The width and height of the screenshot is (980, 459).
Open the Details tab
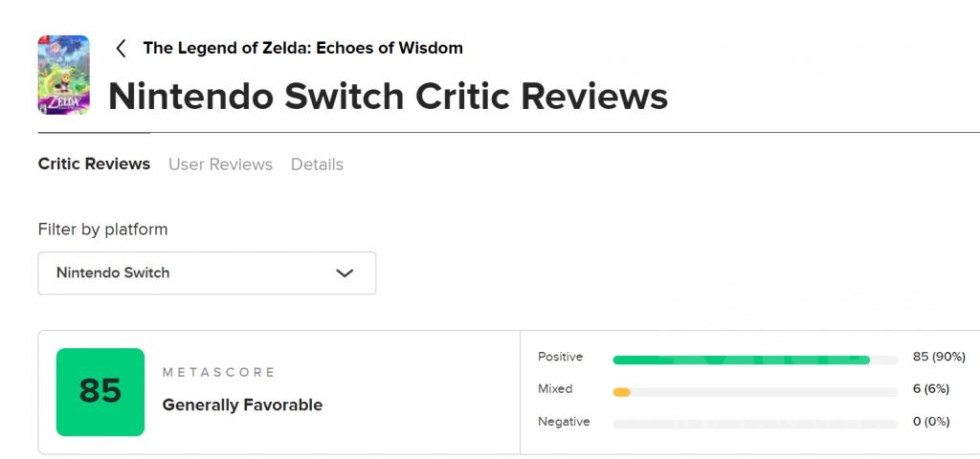(317, 164)
